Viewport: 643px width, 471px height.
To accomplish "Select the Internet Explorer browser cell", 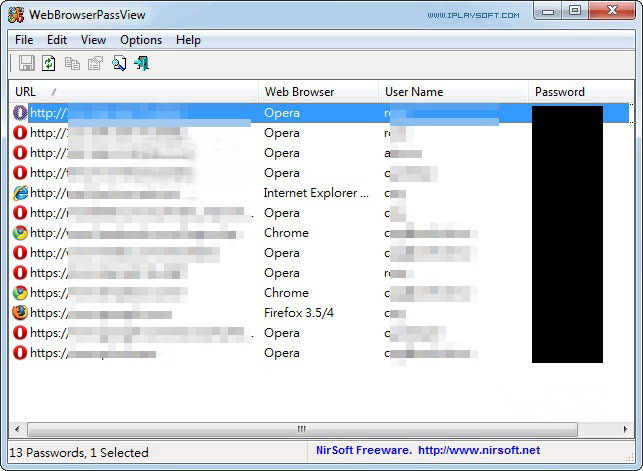I will click(x=316, y=193).
